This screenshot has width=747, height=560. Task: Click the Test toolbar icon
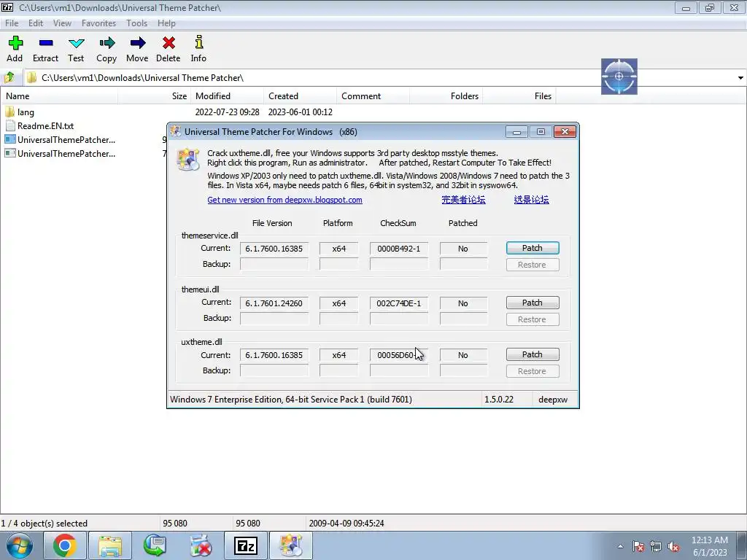tap(76, 49)
